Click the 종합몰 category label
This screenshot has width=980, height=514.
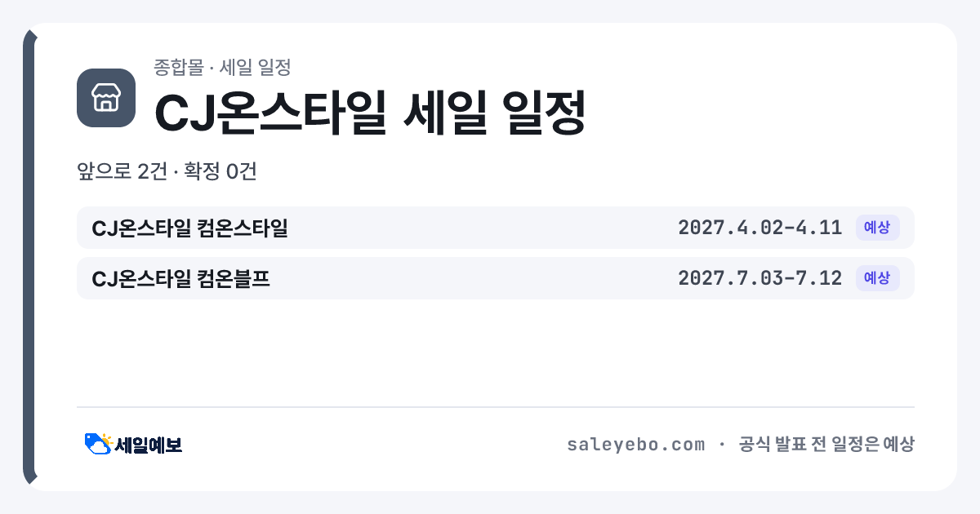click(x=178, y=67)
